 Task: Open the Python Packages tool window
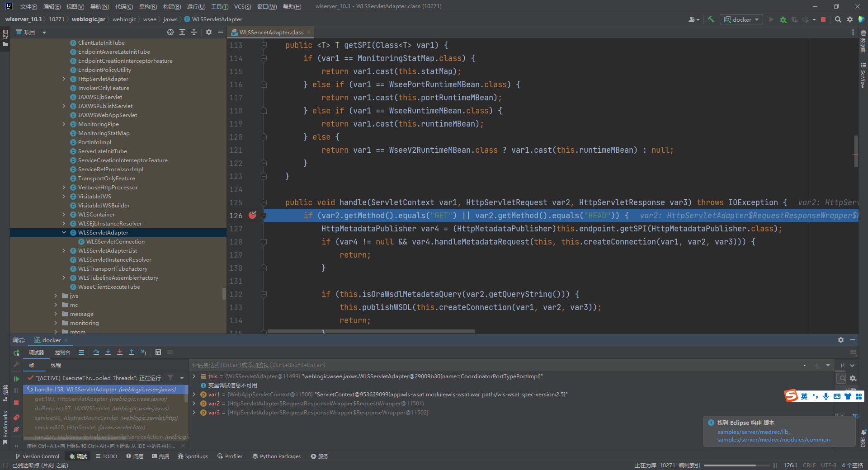(276, 456)
